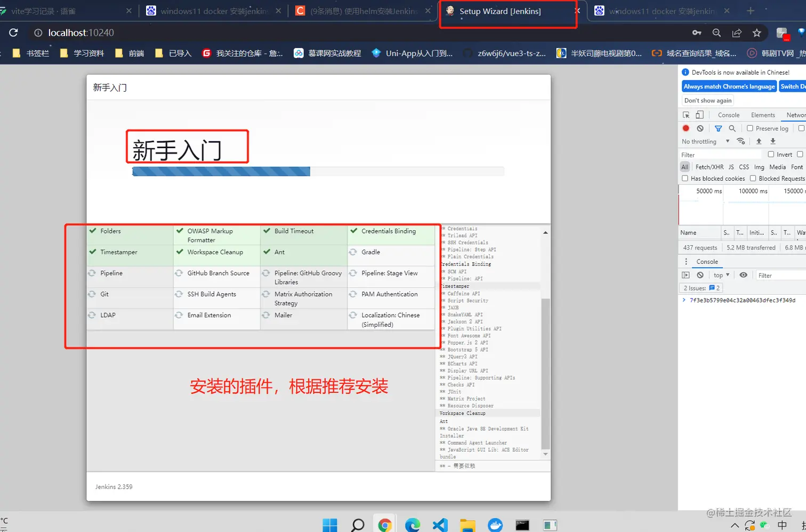Open the 学习资料 bookmark folder

(x=82, y=53)
